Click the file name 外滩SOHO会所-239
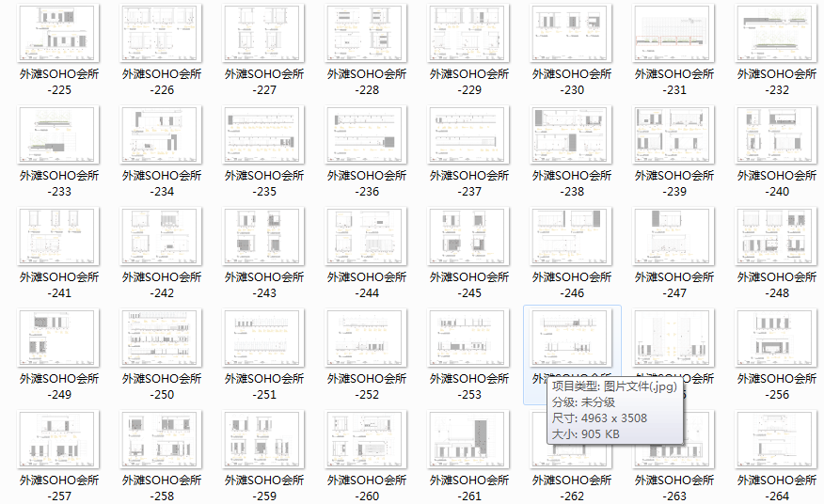824x504 pixels. [674, 183]
